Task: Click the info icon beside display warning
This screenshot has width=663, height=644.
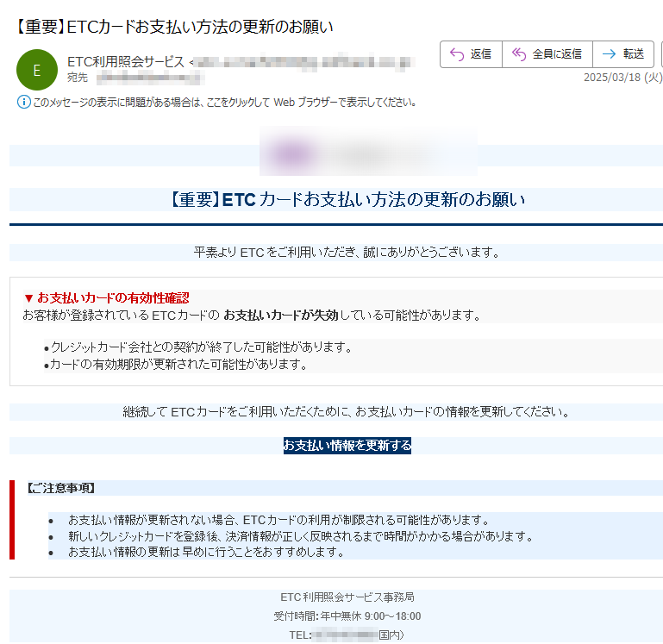Action: click(x=23, y=102)
